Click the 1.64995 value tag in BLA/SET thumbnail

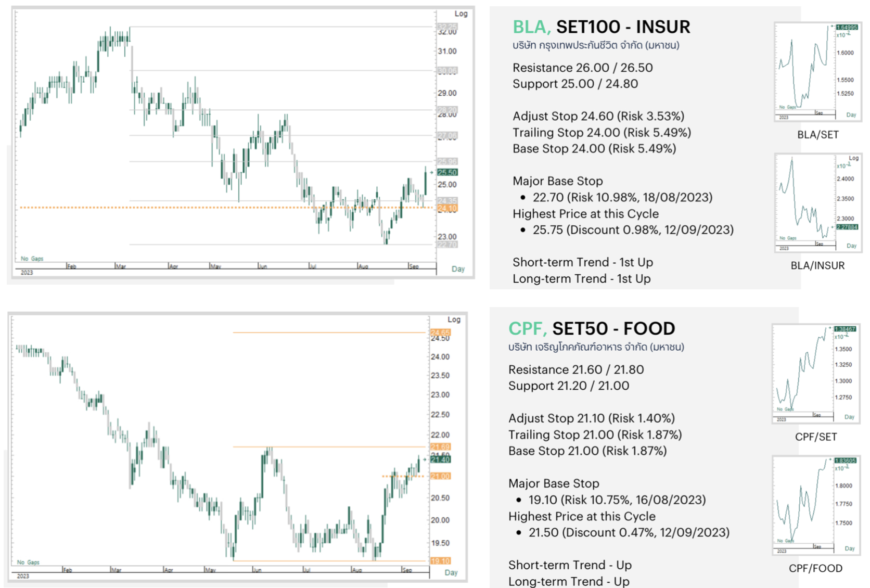847,27
